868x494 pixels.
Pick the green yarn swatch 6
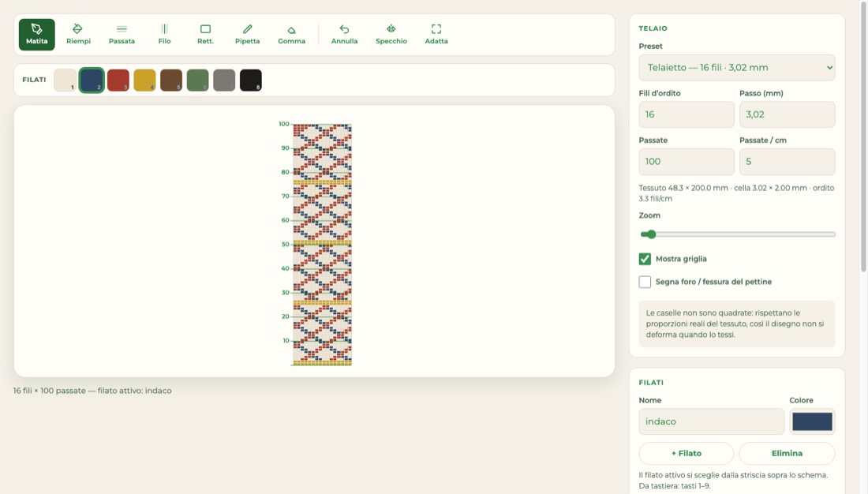tap(197, 80)
